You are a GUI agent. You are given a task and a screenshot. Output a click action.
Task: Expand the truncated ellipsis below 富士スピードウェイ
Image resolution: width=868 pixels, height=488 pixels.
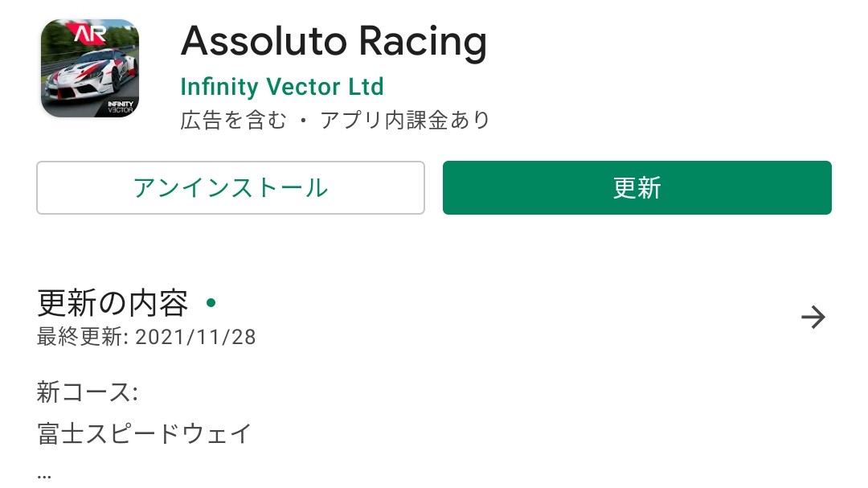(x=44, y=476)
